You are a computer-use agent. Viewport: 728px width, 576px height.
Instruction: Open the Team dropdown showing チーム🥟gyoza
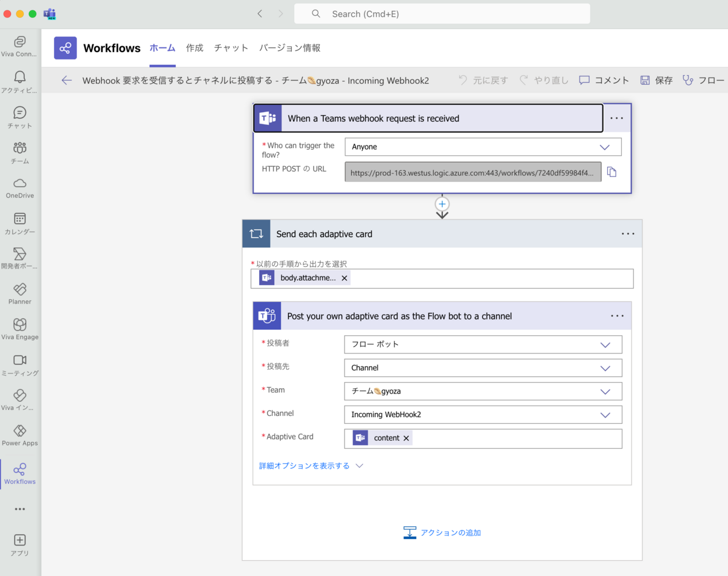pyautogui.click(x=604, y=391)
